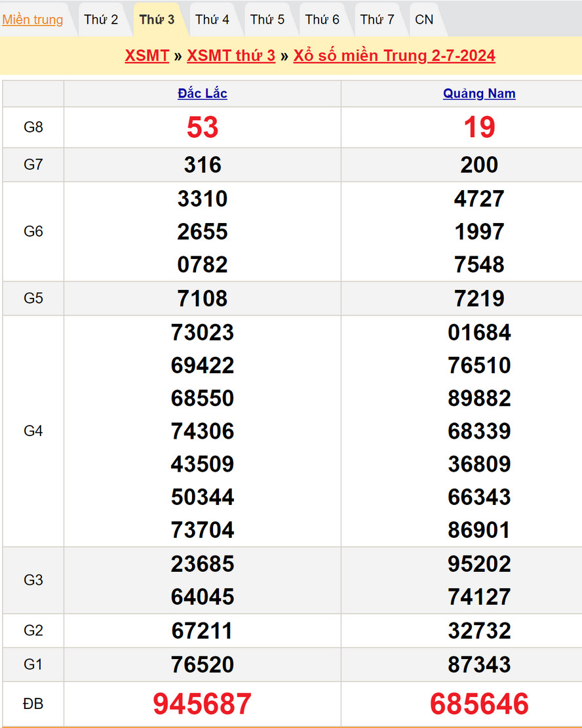The image size is (582, 728).
Task: Click the red G8 number 53
Action: (x=203, y=127)
